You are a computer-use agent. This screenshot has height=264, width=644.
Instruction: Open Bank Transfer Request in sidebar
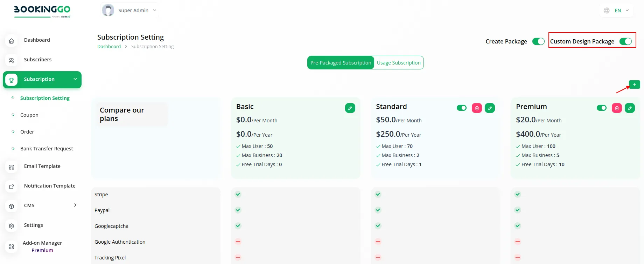[x=47, y=149]
